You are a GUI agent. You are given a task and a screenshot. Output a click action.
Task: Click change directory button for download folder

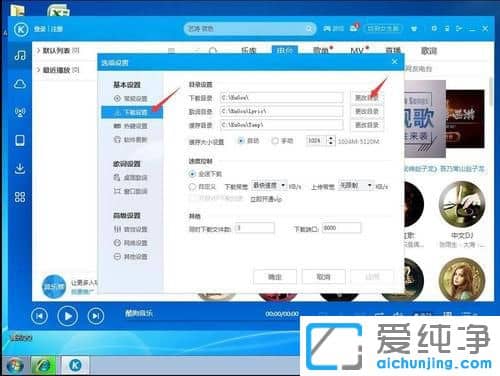point(367,97)
